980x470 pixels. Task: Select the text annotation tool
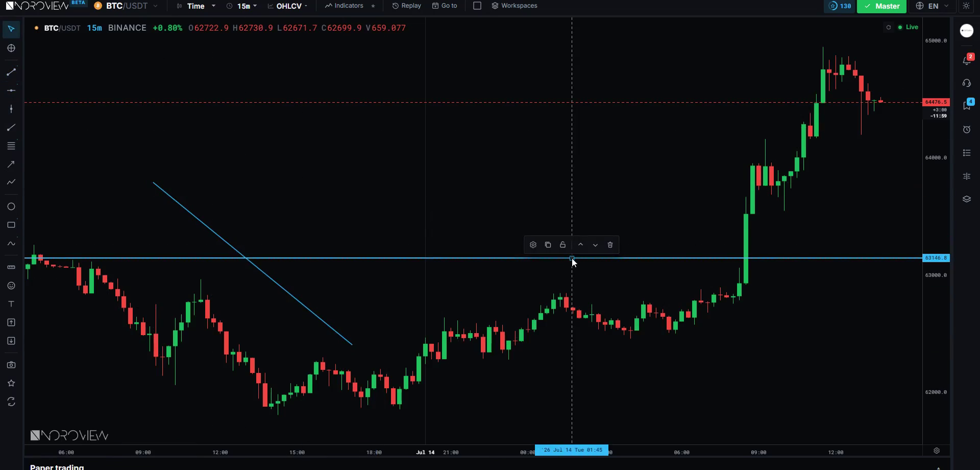point(11,304)
